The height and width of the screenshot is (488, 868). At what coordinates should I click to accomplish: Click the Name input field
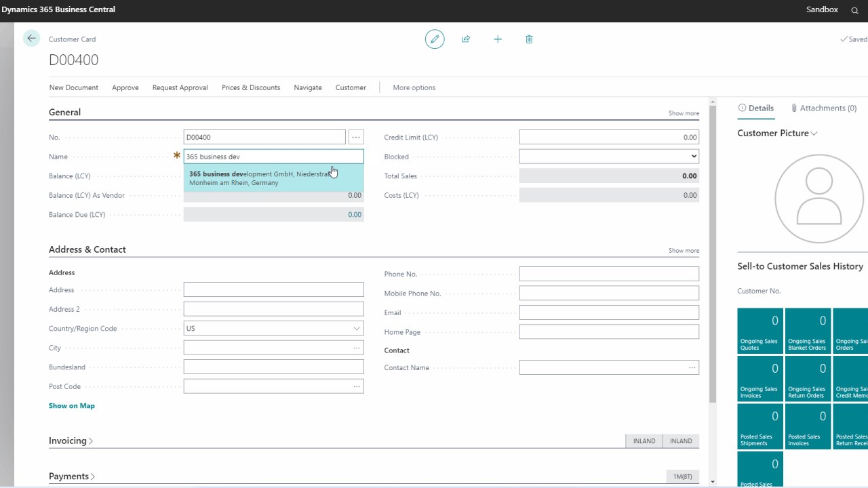pyautogui.click(x=274, y=157)
